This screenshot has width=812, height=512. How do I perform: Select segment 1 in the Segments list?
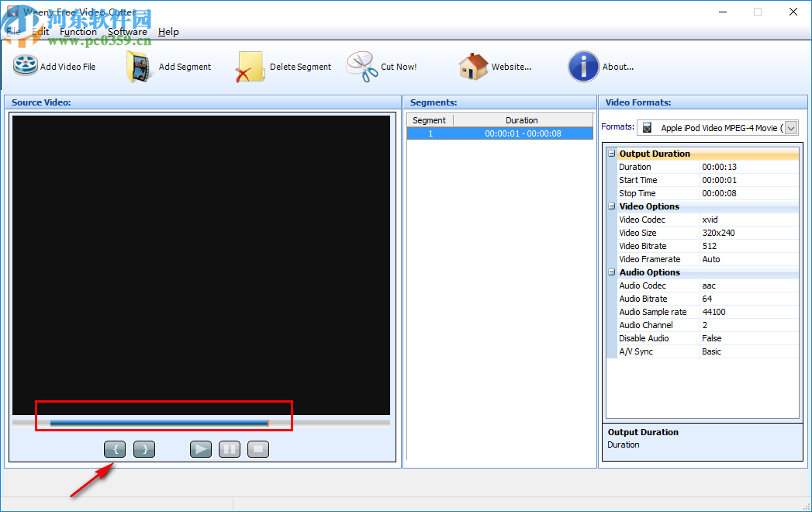[499, 133]
